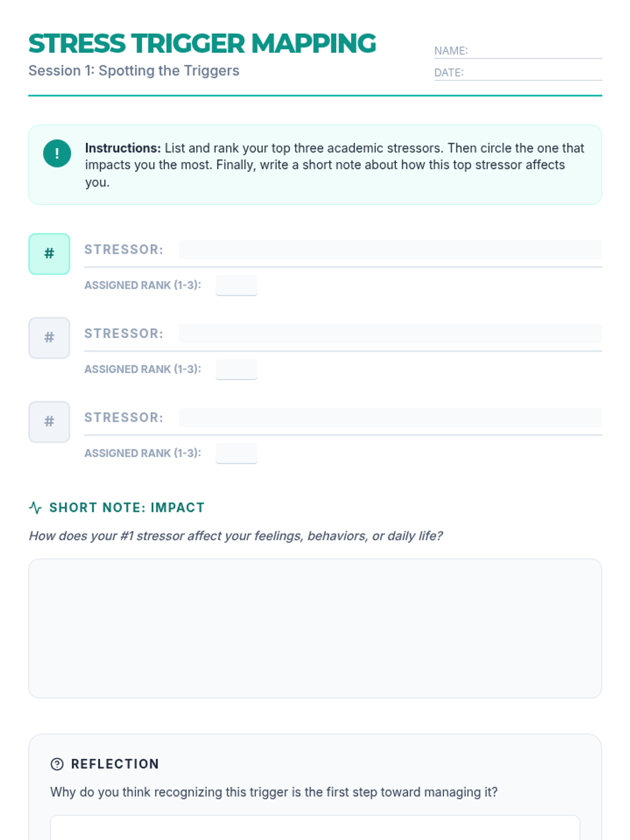Image resolution: width=630 pixels, height=840 pixels.
Task: Click the Reflection heading text
Action: coord(115,764)
